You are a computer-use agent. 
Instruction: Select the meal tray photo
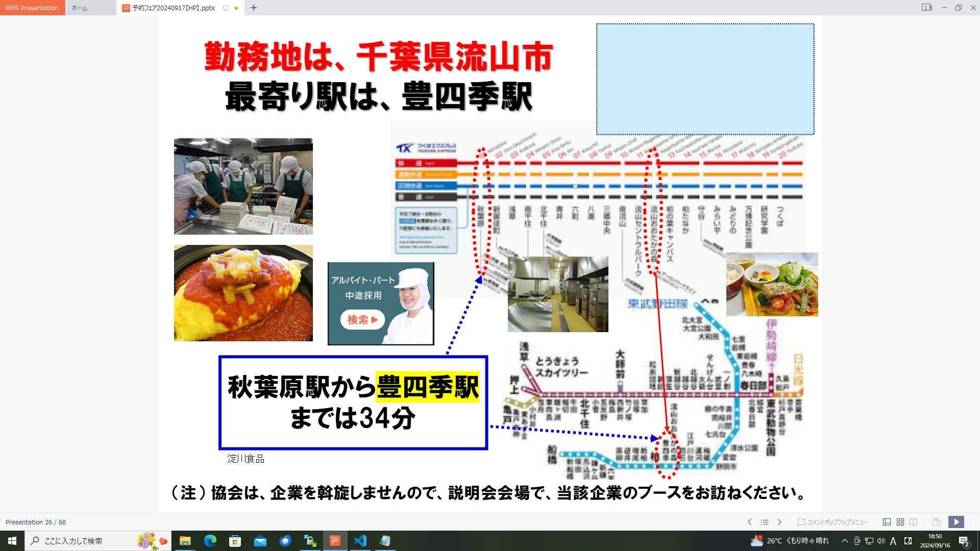(772, 284)
